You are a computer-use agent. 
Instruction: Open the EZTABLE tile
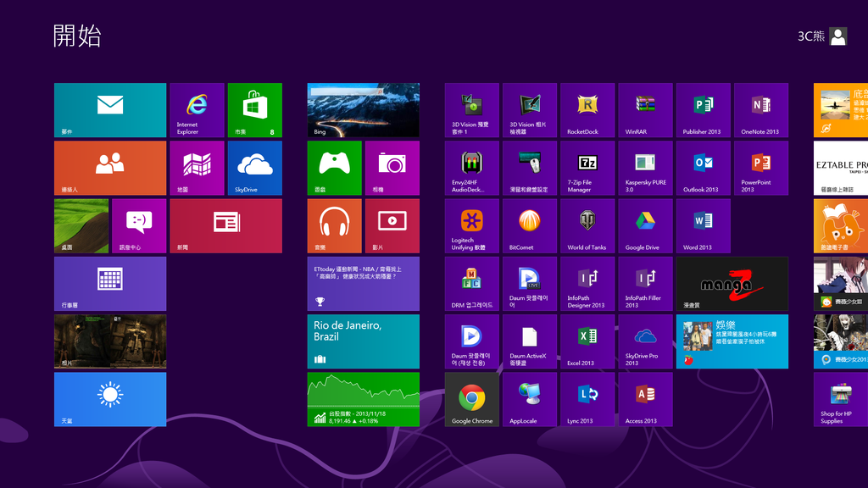tap(841, 169)
